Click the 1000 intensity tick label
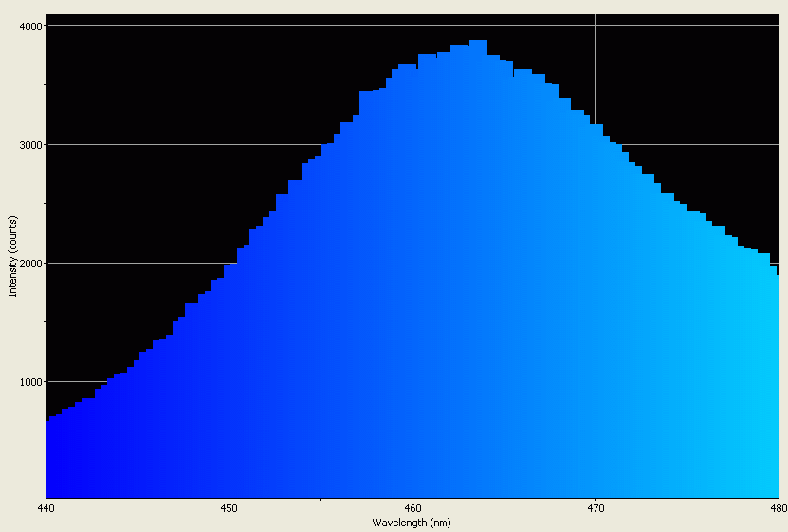The height and width of the screenshot is (532, 788). point(32,382)
